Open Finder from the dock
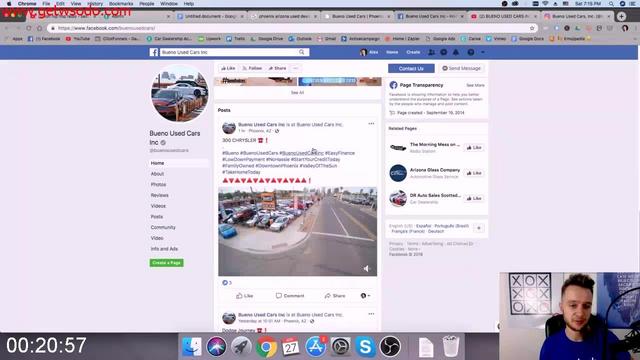The image size is (640, 360). coord(191,346)
